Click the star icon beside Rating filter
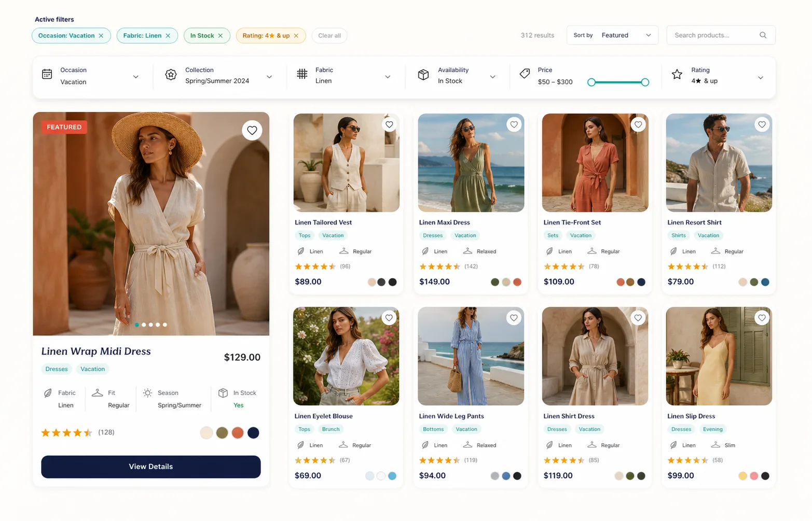Image resolution: width=812 pixels, height=521 pixels. point(677,75)
